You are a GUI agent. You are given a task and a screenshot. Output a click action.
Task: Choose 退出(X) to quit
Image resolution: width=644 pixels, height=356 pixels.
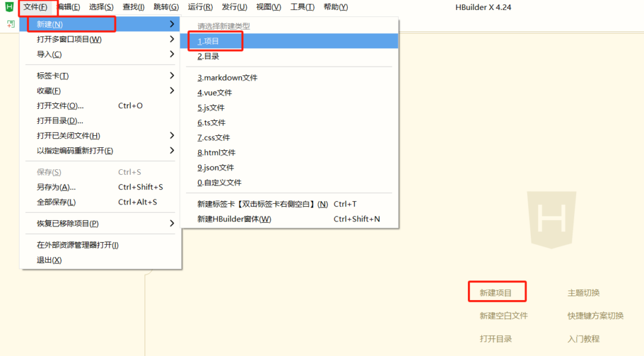[100, 260]
